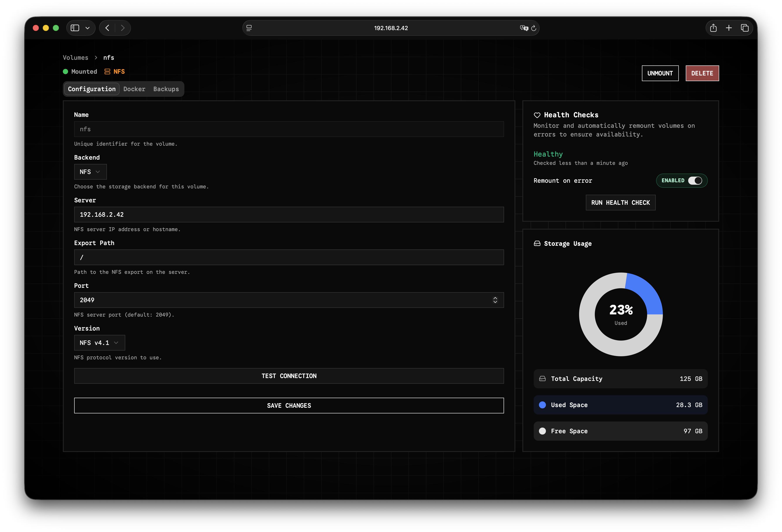Switch to the Docker tab

pos(134,89)
